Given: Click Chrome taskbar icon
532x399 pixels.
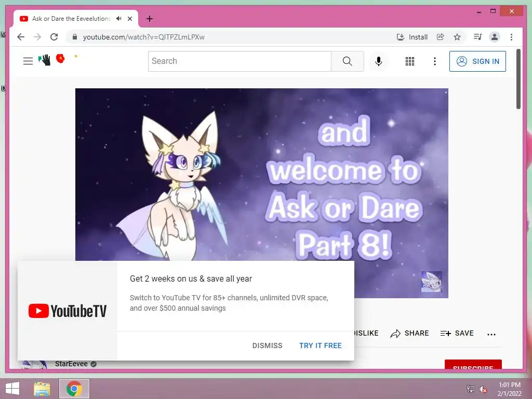Looking at the screenshot, I should [x=74, y=389].
